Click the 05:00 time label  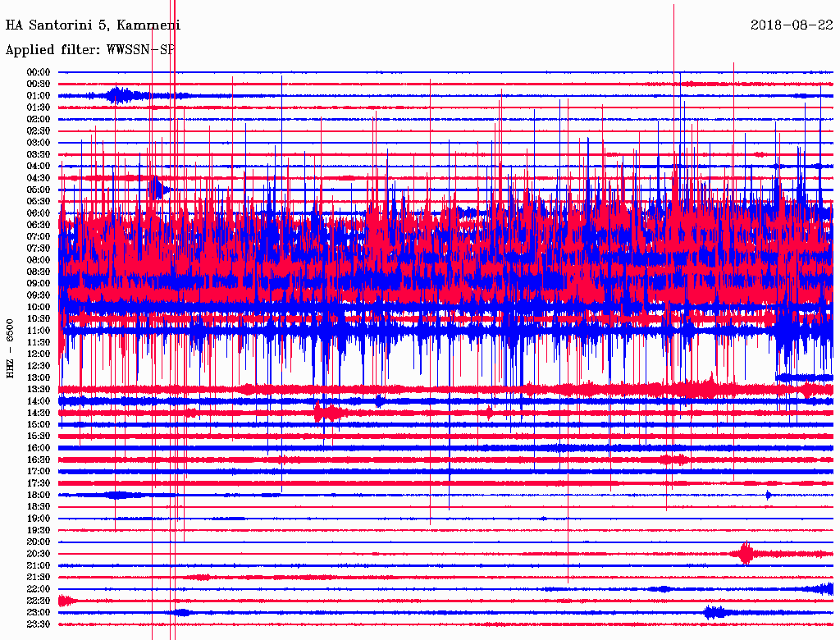click(39, 190)
